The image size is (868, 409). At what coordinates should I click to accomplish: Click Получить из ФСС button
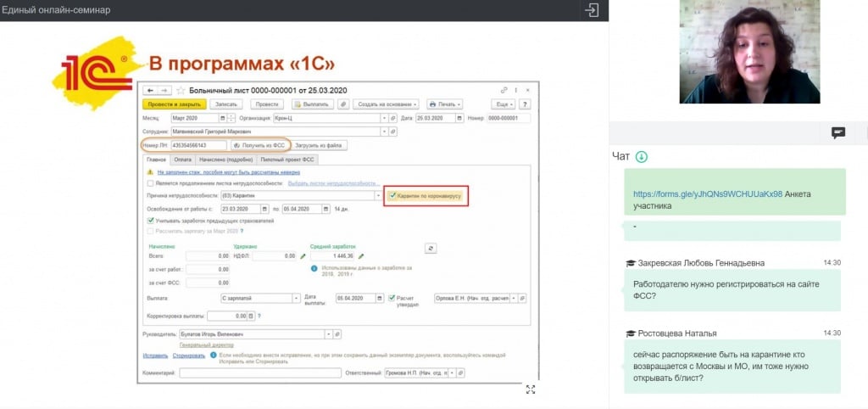pyautogui.click(x=259, y=145)
